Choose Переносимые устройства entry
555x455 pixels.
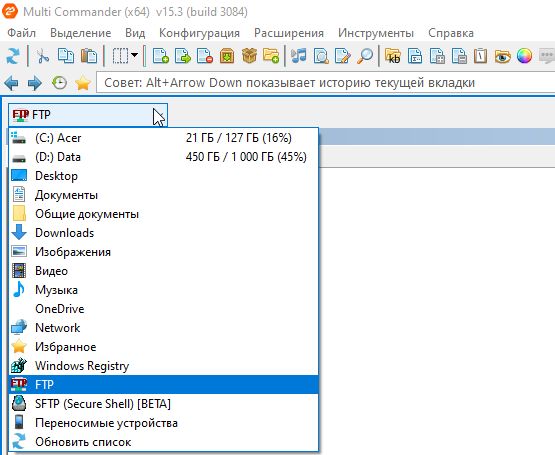coord(164,423)
